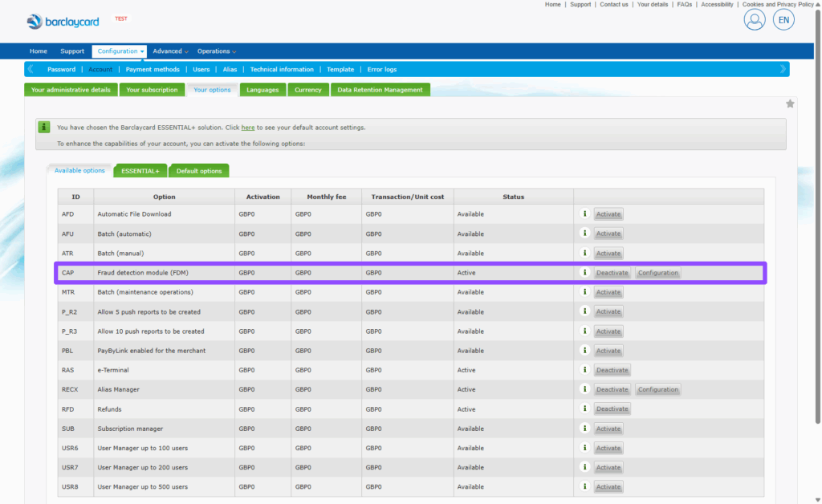Screen dimensions: 822x504
Task: Show info for Batch (maintenance operations)
Action: click(584, 292)
